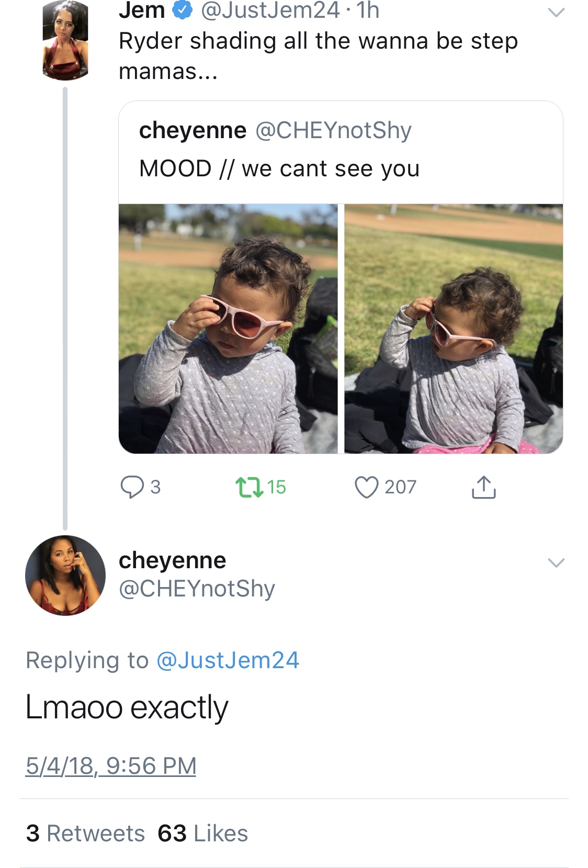Open right photo of toddler on grass
Viewport: 588px width, 868px height.
click(x=454, y=329)
